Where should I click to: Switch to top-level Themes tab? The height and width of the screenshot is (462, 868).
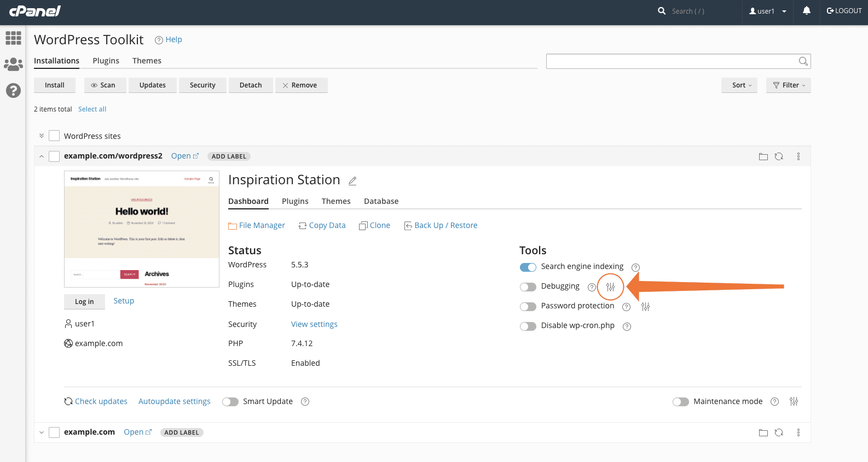[x=147, y=61]
